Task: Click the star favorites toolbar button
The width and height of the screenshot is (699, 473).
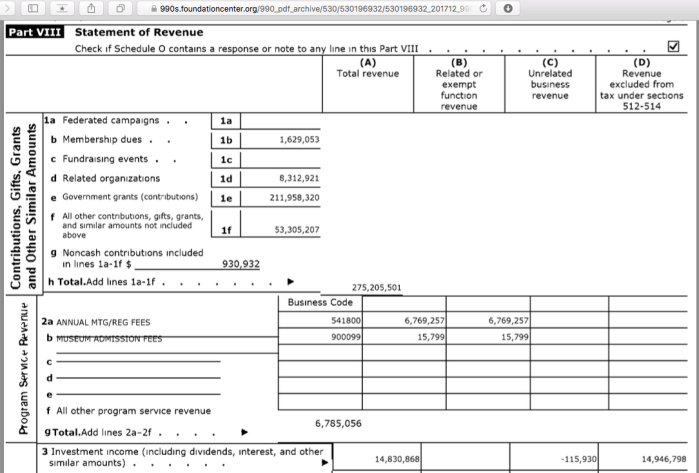Action: (x=65, y=8)
